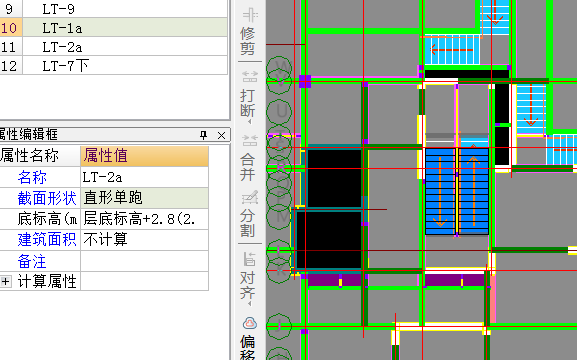Image resolution: width=577 pixels, height=360 pixels.
Task: Open the 打断 tool dropdown arrow
Action: [x=250, y=122]
